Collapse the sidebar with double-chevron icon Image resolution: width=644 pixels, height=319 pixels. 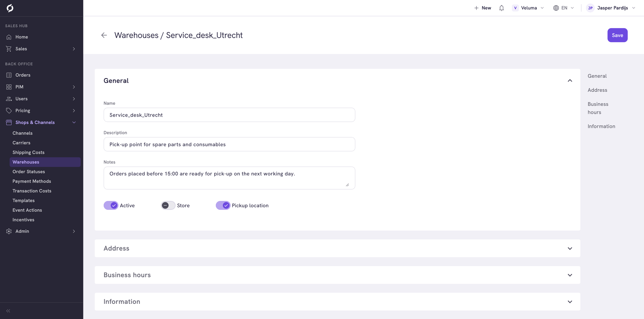click(x=8, y=311)
